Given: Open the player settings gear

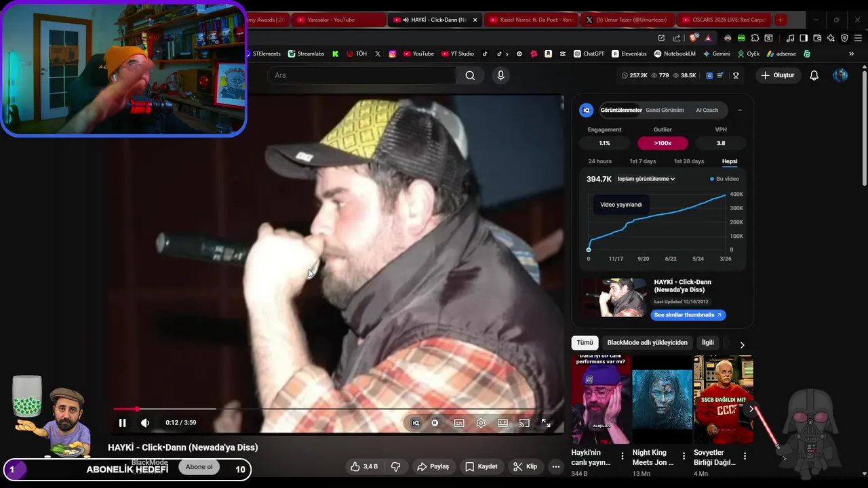Looking at the screenshot, I should (x=481, y=423).
